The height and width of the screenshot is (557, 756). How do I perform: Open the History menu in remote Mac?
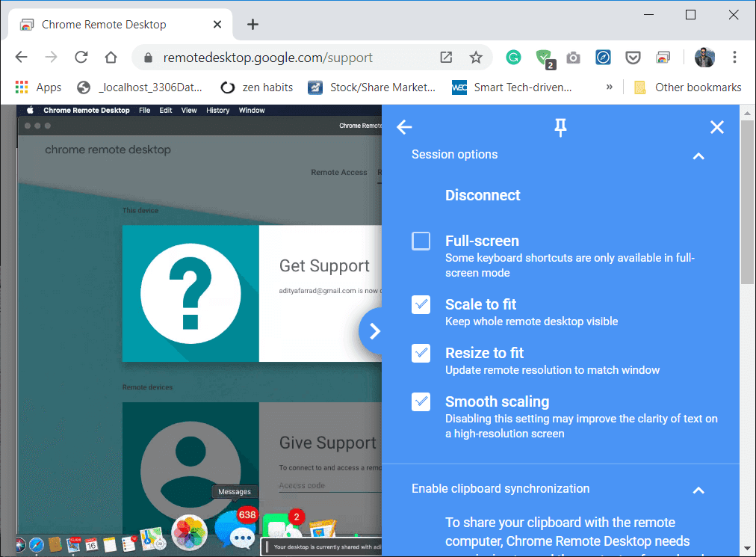point(218,110)
